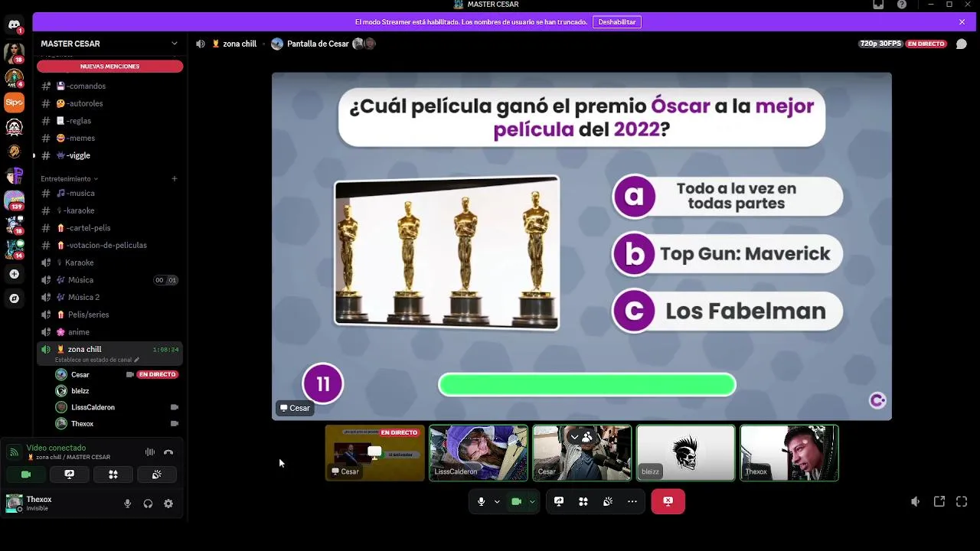Collapse the Entretenimiento category
Screen dimensions: 980x551
tap(69, 179)
